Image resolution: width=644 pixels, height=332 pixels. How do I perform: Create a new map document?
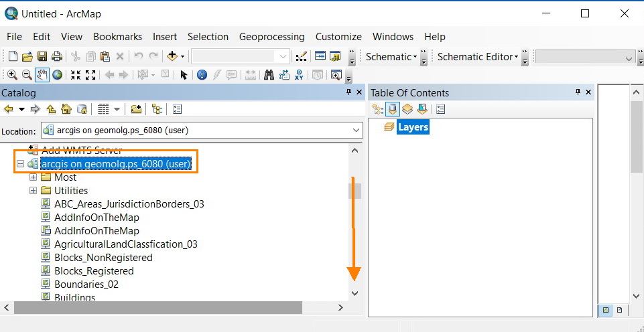tap(13, 56)
